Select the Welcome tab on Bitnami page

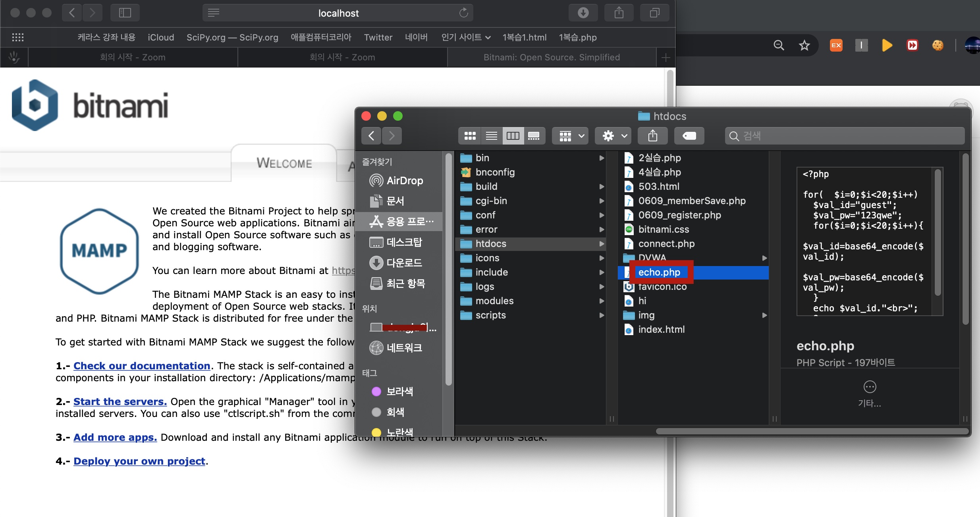click(284, 163)
